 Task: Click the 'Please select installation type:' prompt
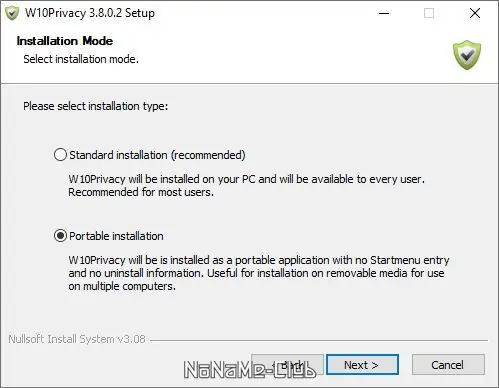click(96, 106)
